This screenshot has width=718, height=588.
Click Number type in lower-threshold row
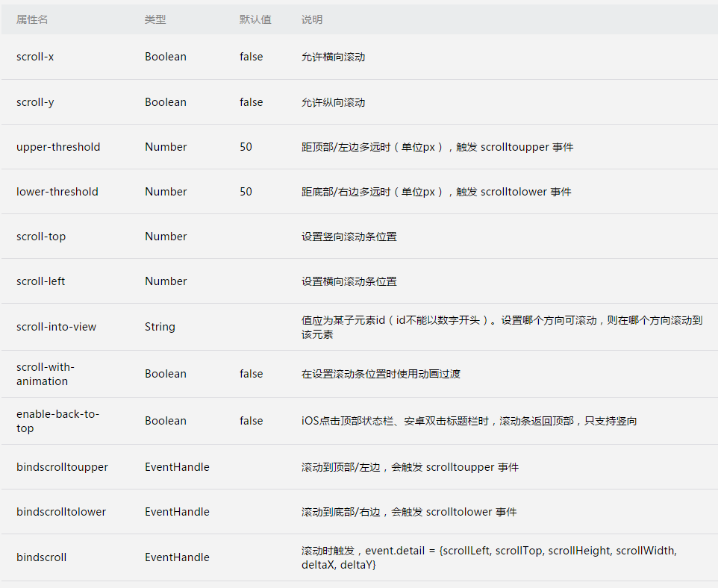[166, 192]
